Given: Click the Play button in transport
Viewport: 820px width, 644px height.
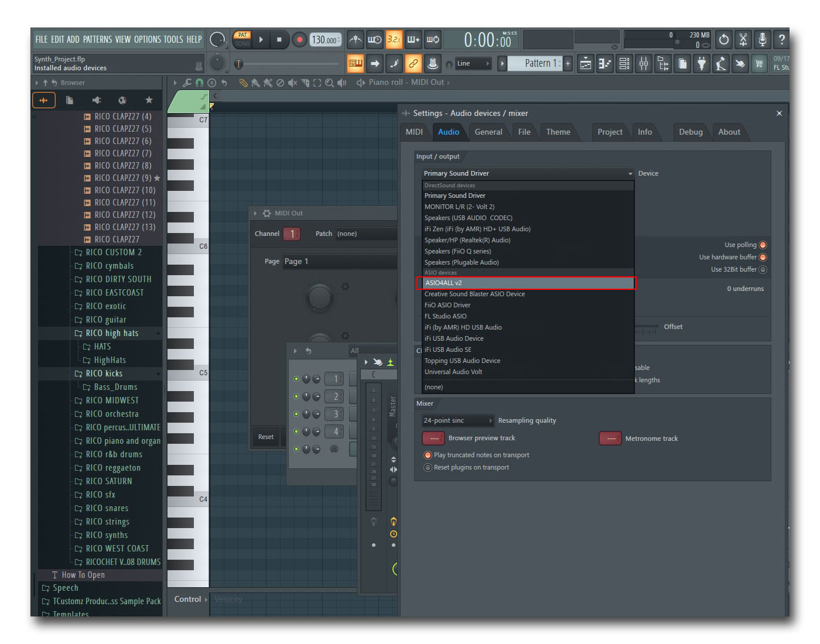Looking at the screenshot, I should [x=261, y=40].
